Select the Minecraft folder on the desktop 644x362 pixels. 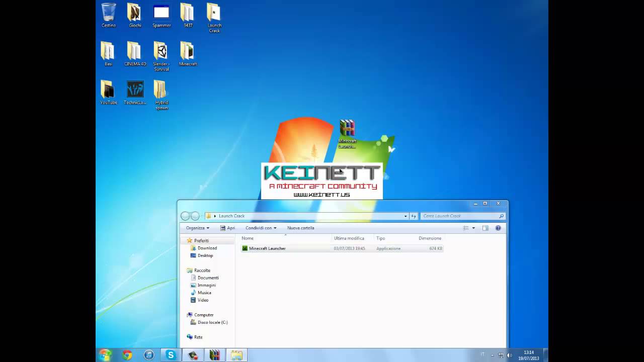pyautogui.click(x=188, y=54)
